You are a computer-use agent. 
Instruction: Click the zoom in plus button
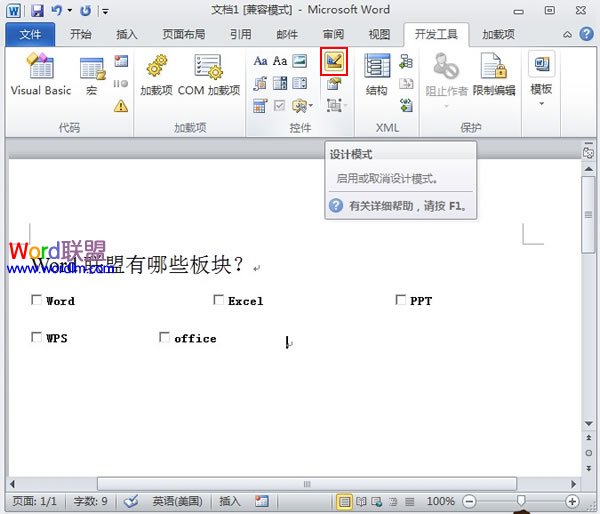(572, 501)
